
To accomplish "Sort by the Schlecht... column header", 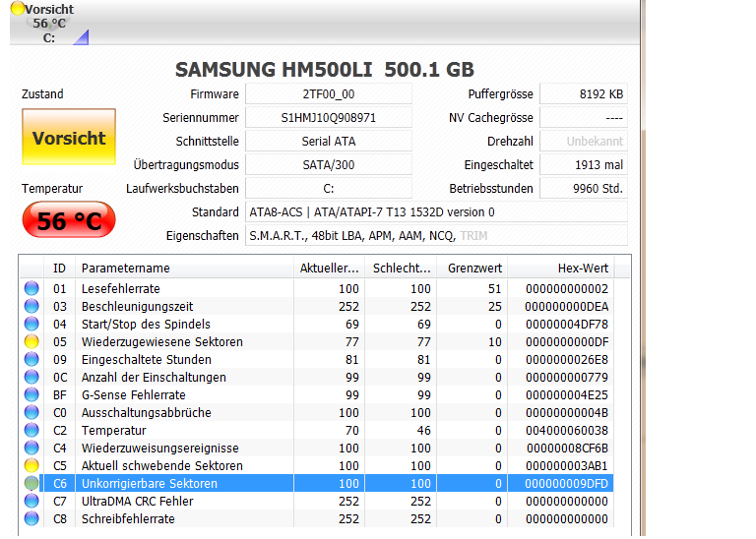I will coord(401,268).
